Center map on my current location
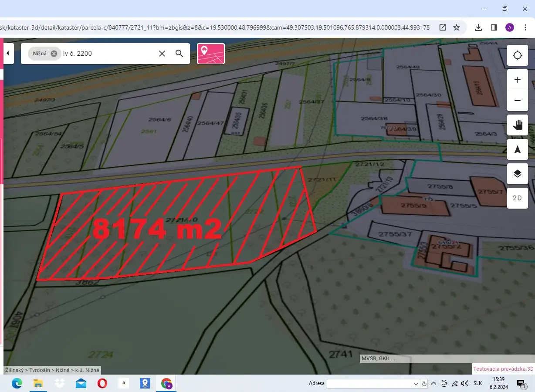 pos(518,55)
